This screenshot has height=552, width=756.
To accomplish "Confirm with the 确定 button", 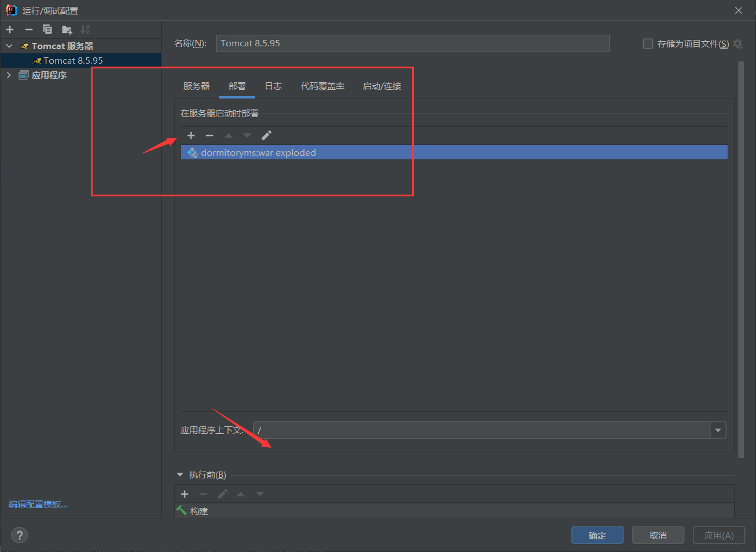I will (x=597, y=535).
